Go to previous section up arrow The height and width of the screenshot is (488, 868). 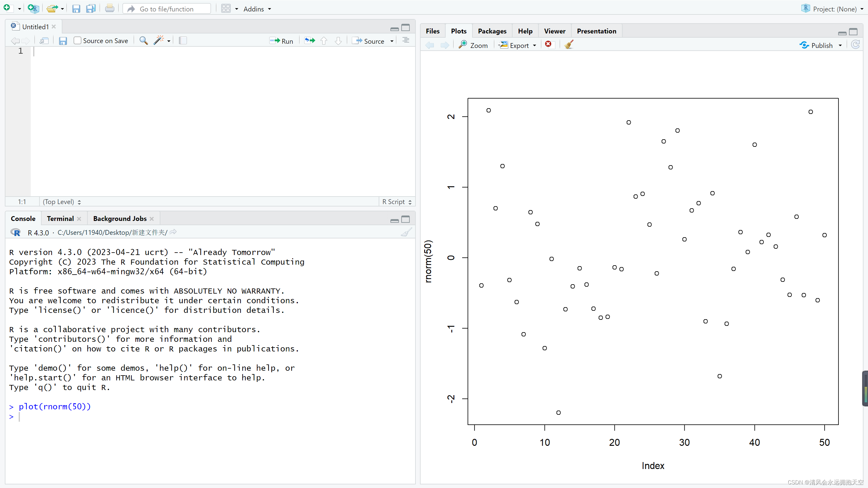coord(324,41)
